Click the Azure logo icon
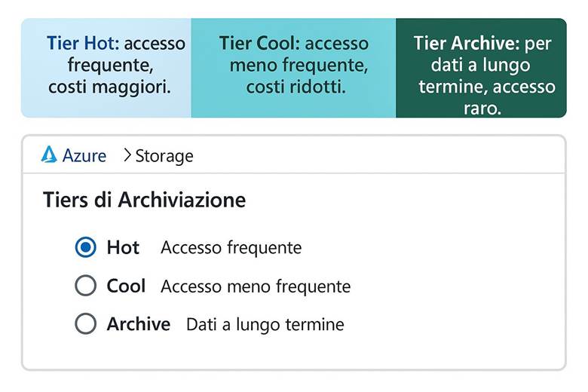 tap(49, 155)
